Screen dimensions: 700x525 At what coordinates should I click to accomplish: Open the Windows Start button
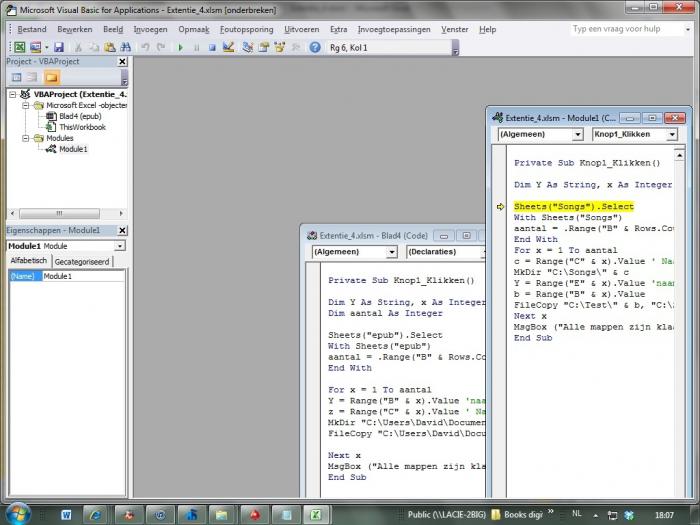(18, 514)
